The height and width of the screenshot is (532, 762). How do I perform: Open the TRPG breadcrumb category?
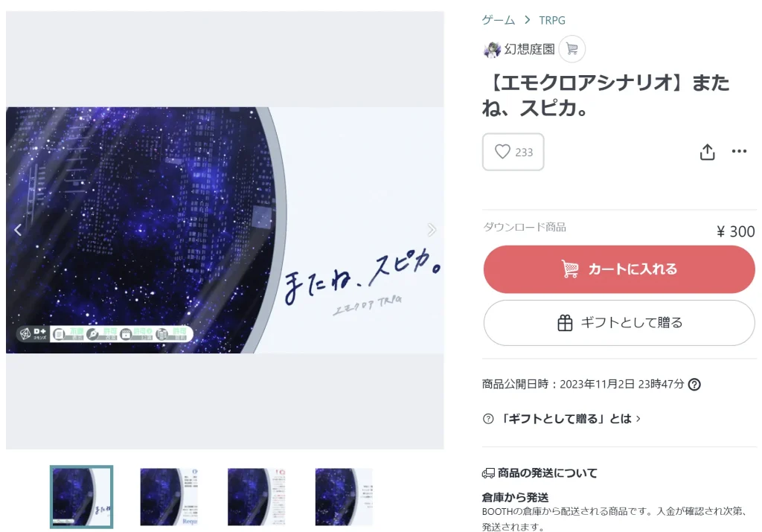click(552, 20)
